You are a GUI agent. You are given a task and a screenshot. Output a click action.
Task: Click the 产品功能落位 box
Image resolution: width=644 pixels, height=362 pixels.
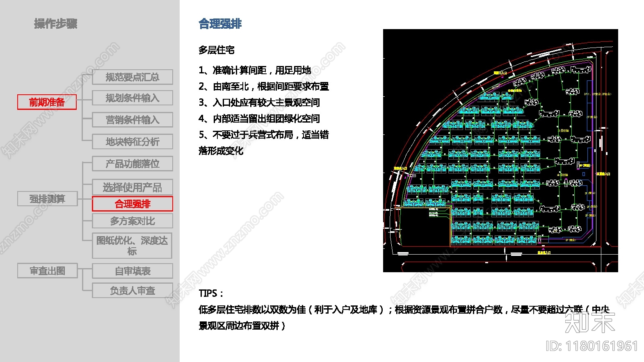(132, 164)
